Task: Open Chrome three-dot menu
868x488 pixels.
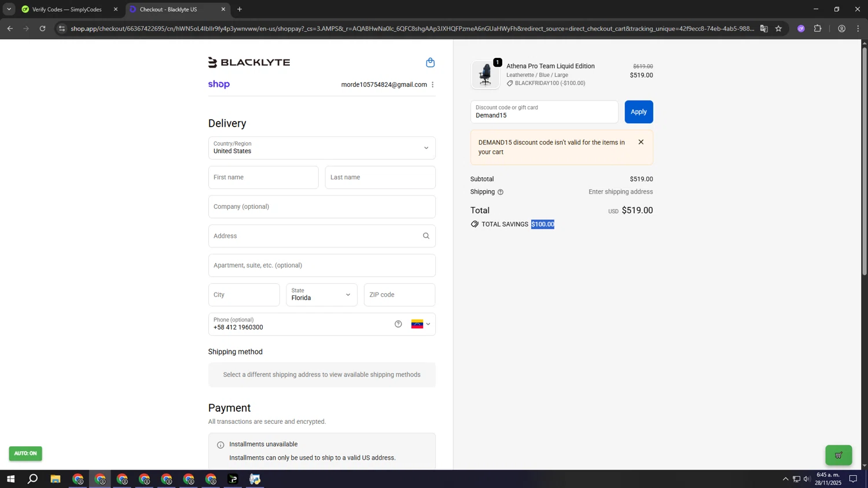Action: [858, 28]
